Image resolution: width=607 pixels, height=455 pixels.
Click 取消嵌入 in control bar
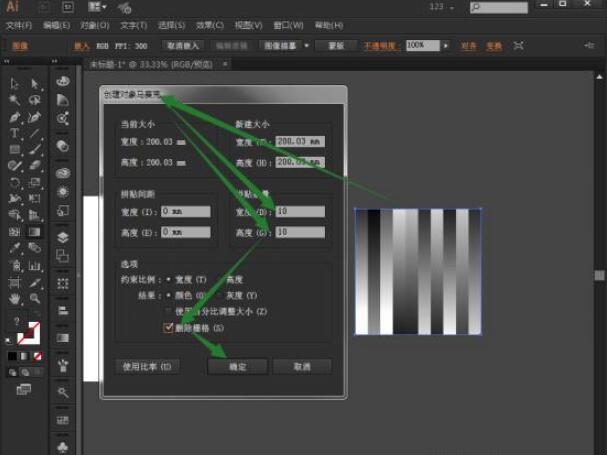tap(183, 46)
